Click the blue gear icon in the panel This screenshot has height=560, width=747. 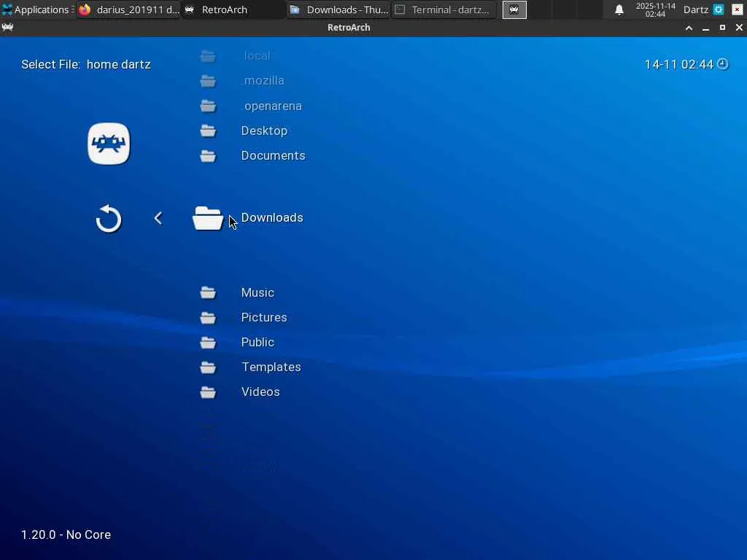click(719, 9)
